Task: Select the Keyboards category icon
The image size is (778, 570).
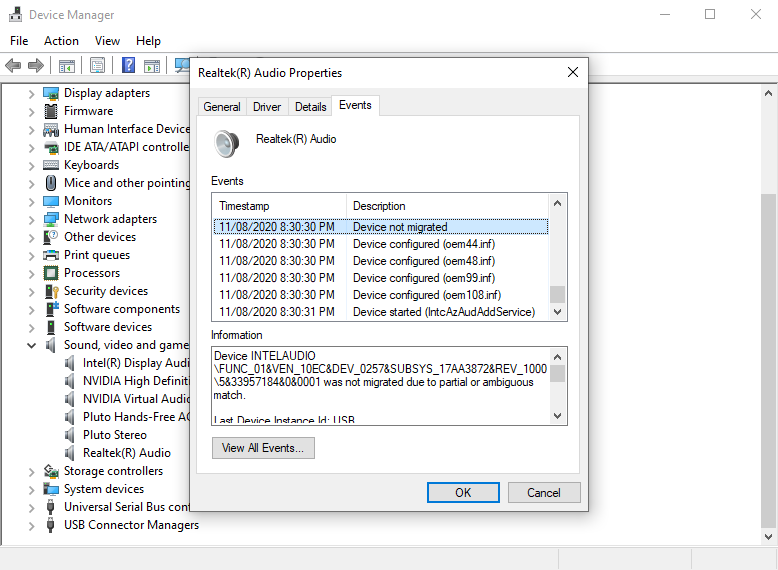Action: pos(51,165)
